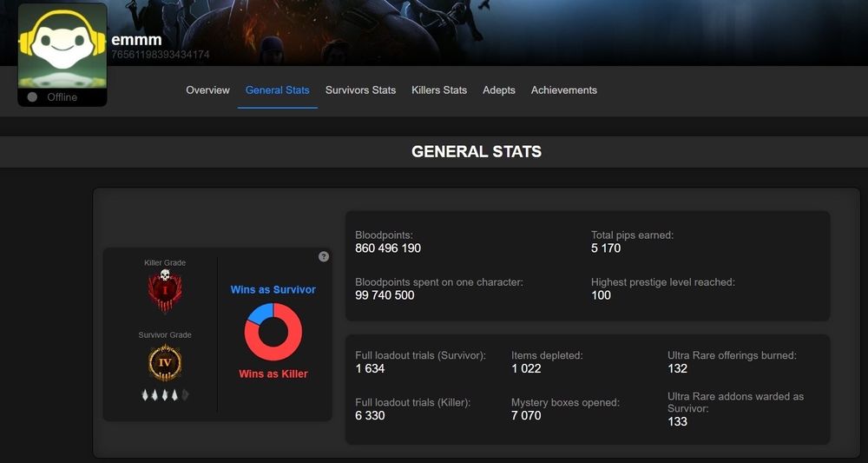Click the Steam ID 76561198393434174
The image size is (868, 463).
(160, 54)
